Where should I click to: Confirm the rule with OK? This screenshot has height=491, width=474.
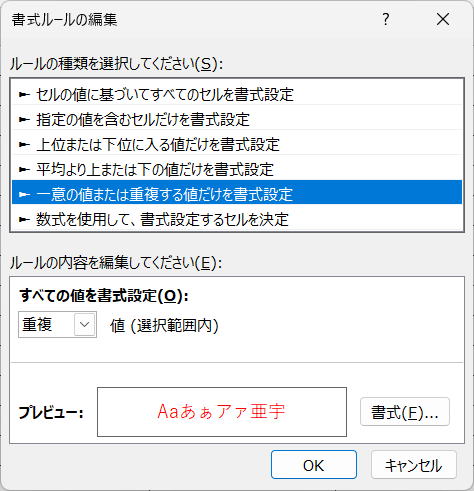(314, 465)
